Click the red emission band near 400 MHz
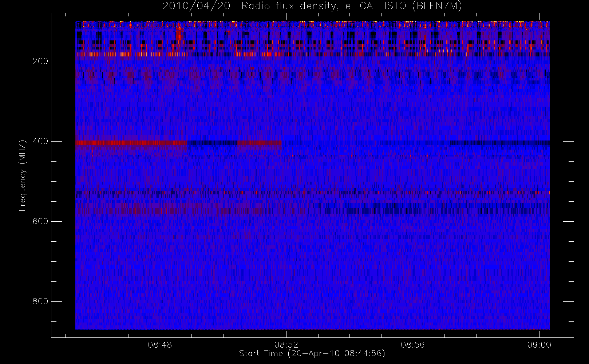 (x=131, y=143)
